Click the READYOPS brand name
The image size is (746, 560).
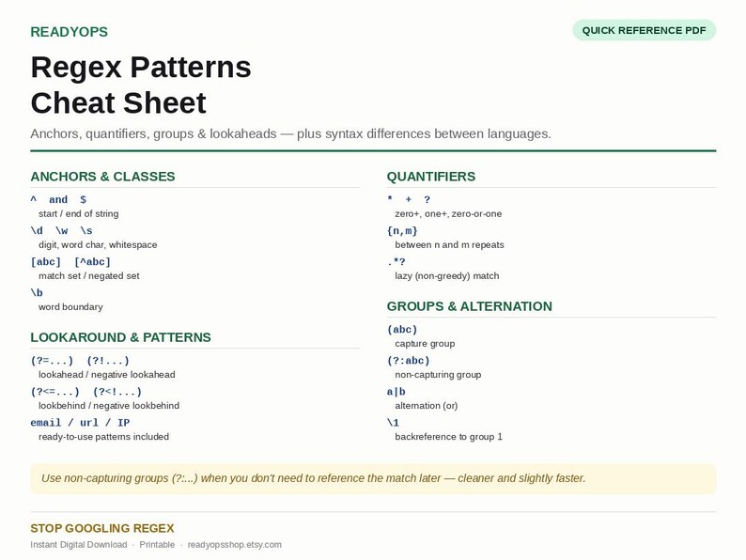point(69,32)
